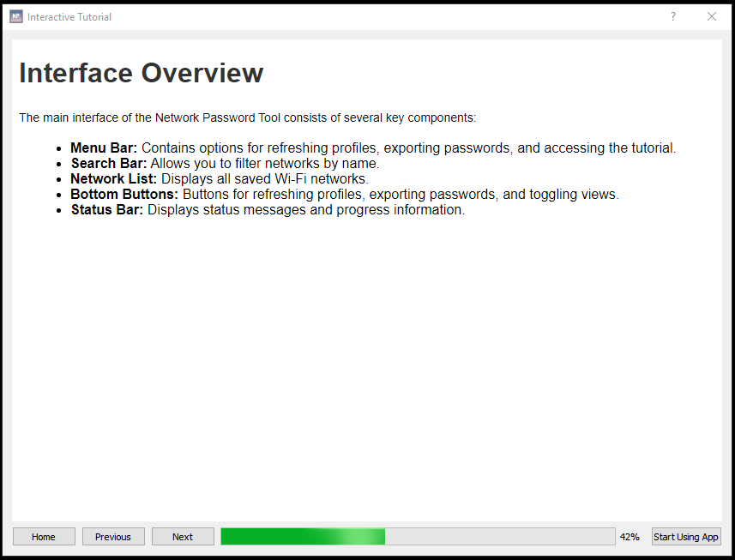The image size is (735, 560).
Task: Select the bold Network List label
Action: point(113,178)
